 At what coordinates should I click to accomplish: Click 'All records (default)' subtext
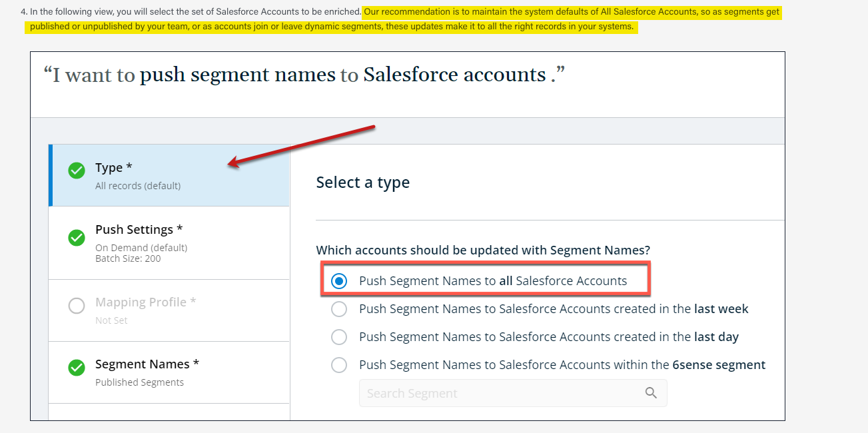[x=138, y=186]
